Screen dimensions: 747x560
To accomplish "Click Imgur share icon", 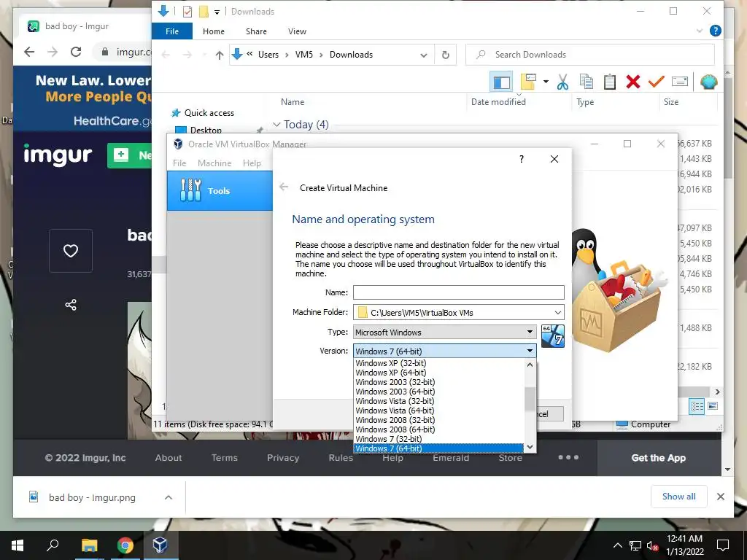I will tap(71, 305).
